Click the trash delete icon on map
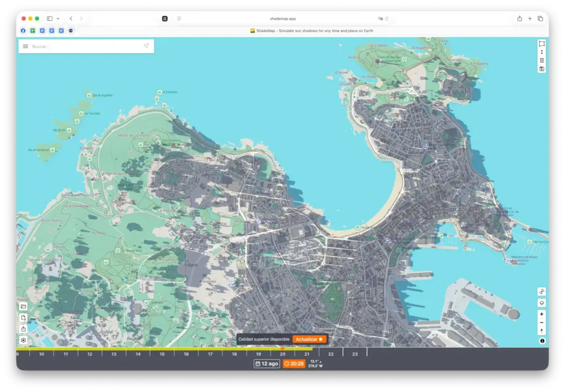565x392 pixels. click(x=542, y=61)
